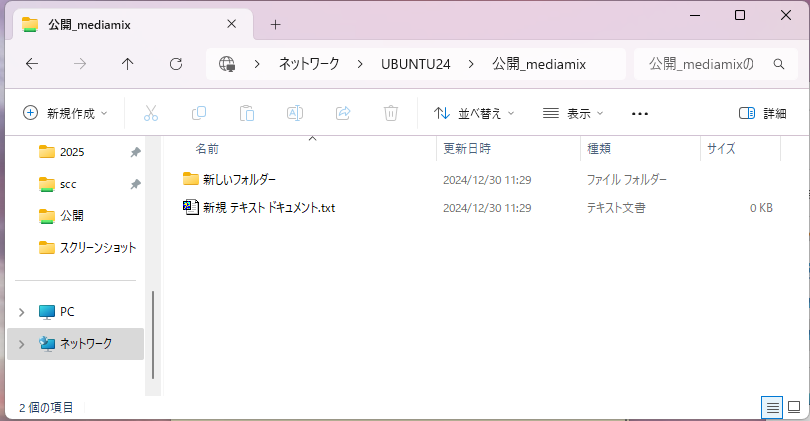Click the Cut scissors icon
The image size is (810, 421).
[x=151, y=113]
